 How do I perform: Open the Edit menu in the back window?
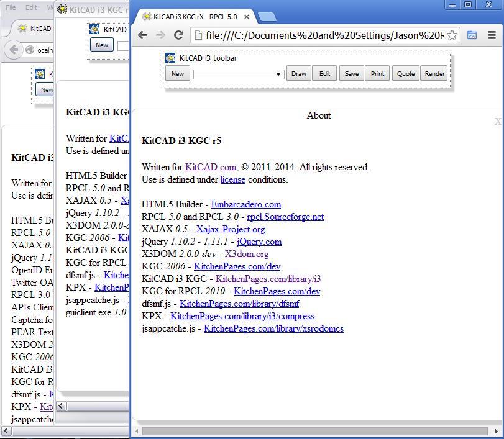coord(31,7)
